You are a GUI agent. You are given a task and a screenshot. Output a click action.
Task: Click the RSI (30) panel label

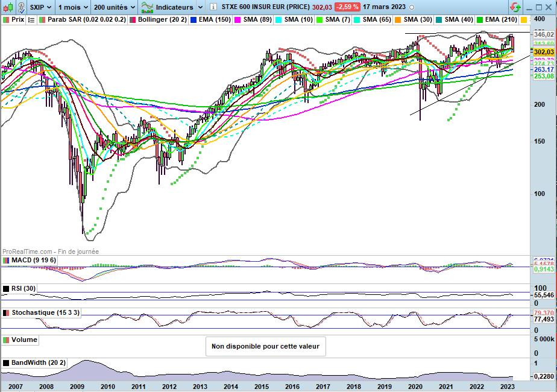(x=23, y=289)
